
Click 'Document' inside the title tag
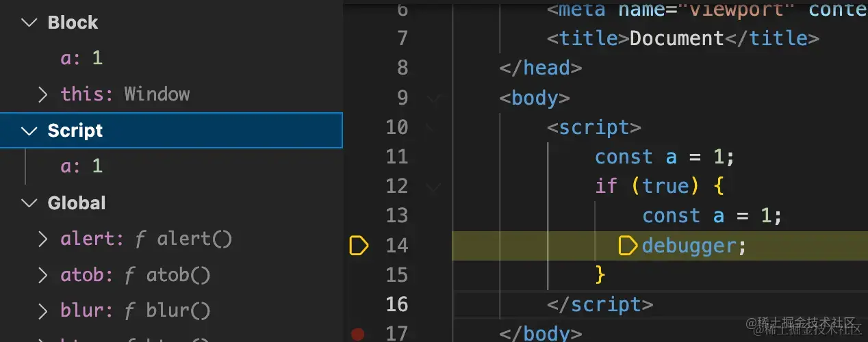tap(677, 38)
